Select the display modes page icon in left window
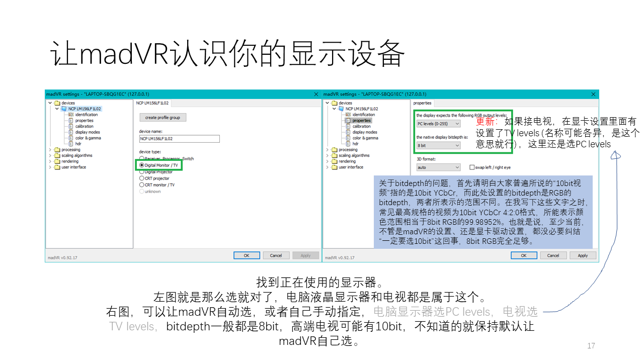 coord(71,132)
